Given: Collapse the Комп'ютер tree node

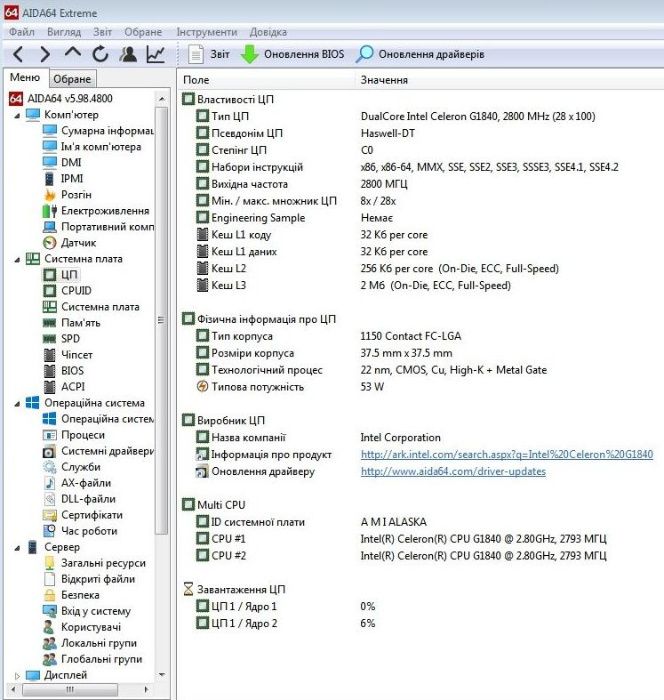Looking at the screenshot, I should coord(17,115).
